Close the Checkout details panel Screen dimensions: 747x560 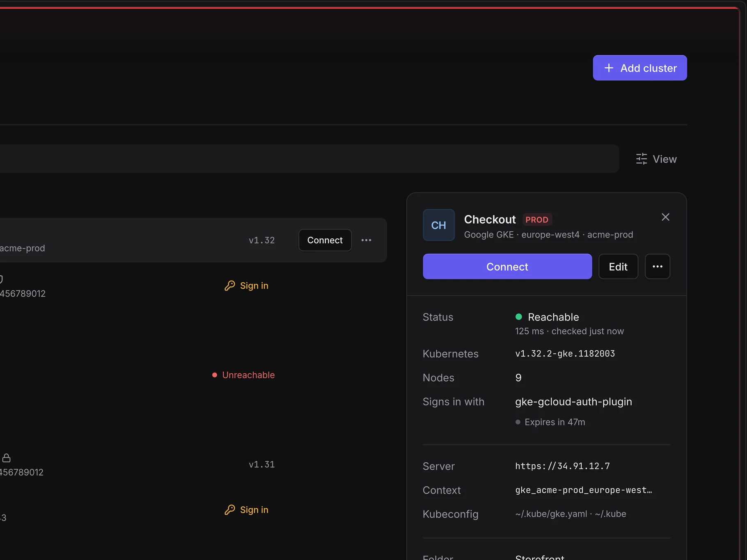pos(665,217)
